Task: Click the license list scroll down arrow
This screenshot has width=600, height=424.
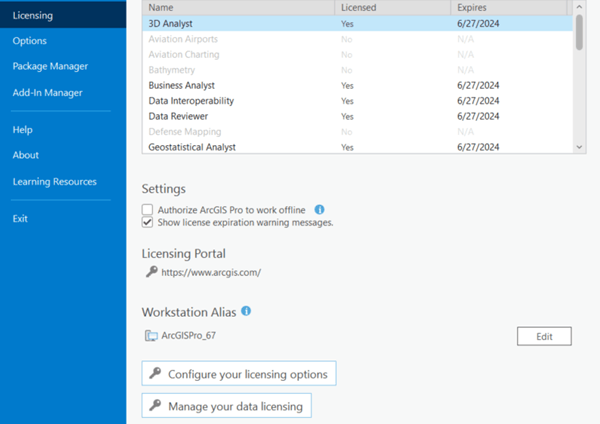Action: (579, 147)
